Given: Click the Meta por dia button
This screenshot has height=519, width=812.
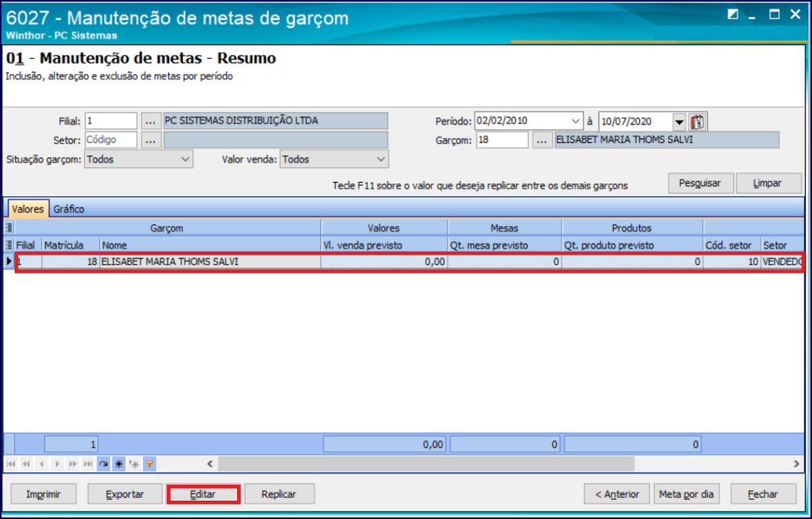Looking at the screenshot, I should [686, 495].
